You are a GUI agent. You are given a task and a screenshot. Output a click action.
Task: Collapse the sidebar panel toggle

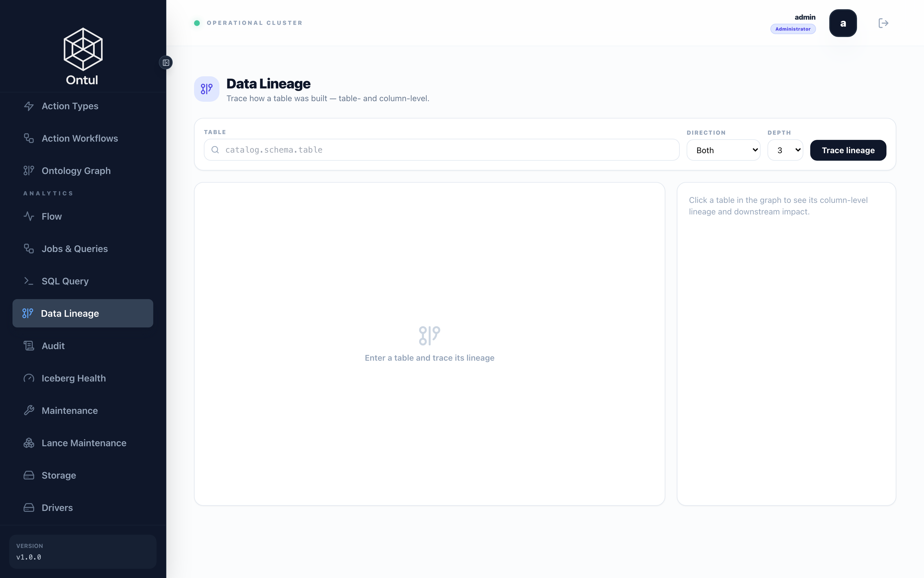point(166,63)
